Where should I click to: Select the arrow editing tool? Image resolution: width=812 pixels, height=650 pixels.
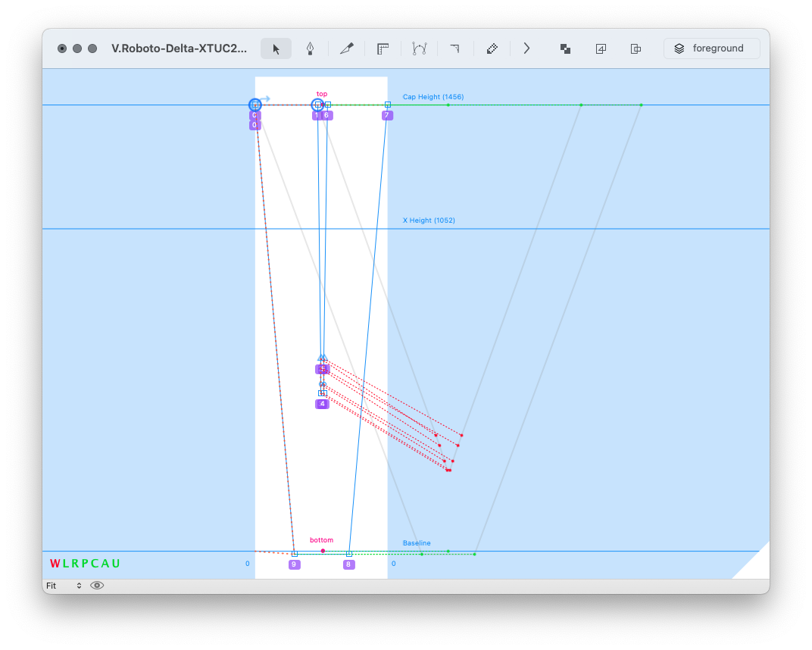[x=276, y=48]
